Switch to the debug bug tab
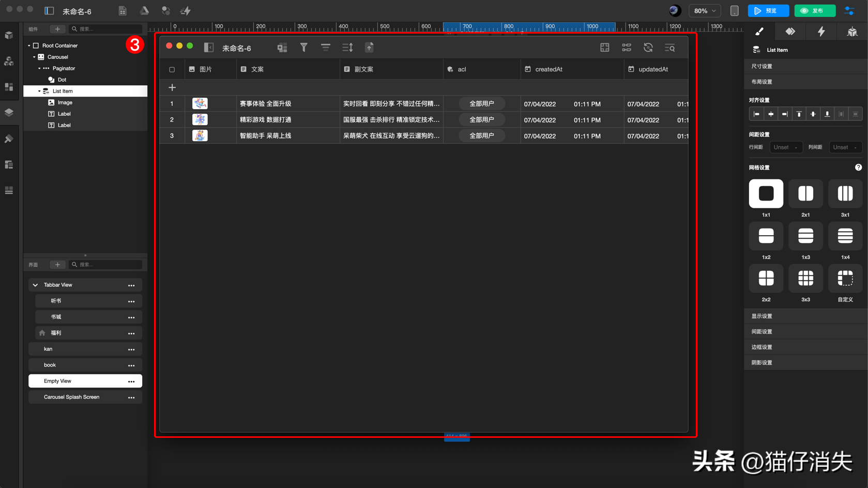The width and height of the screenshot is (868, 488). tap(852, 32)
